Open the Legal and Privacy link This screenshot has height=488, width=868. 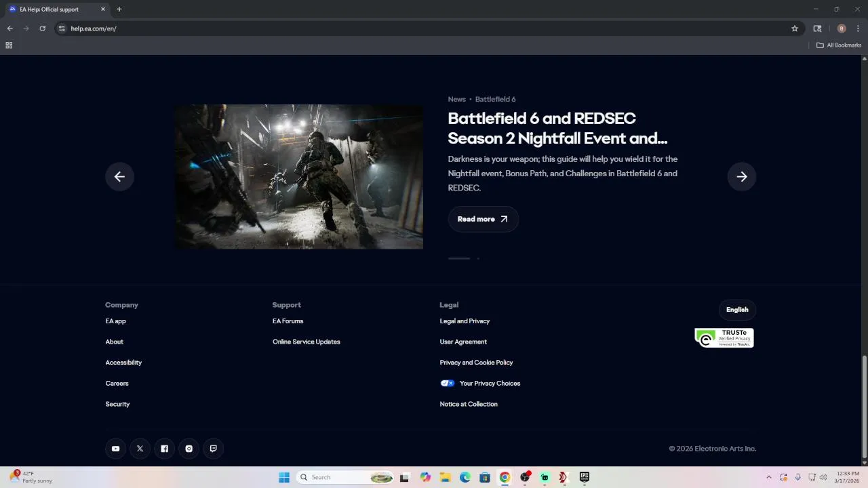pos(465,321)
